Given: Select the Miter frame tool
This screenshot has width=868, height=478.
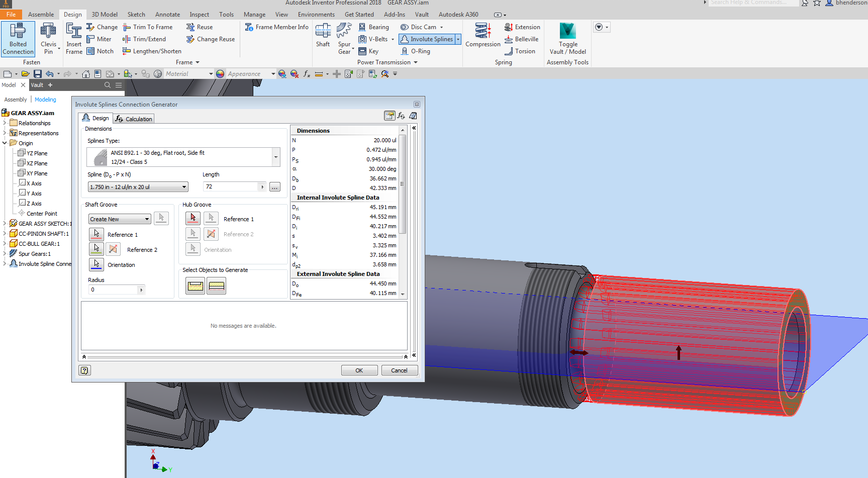Looking at the screenshot, I should [99, 39].
